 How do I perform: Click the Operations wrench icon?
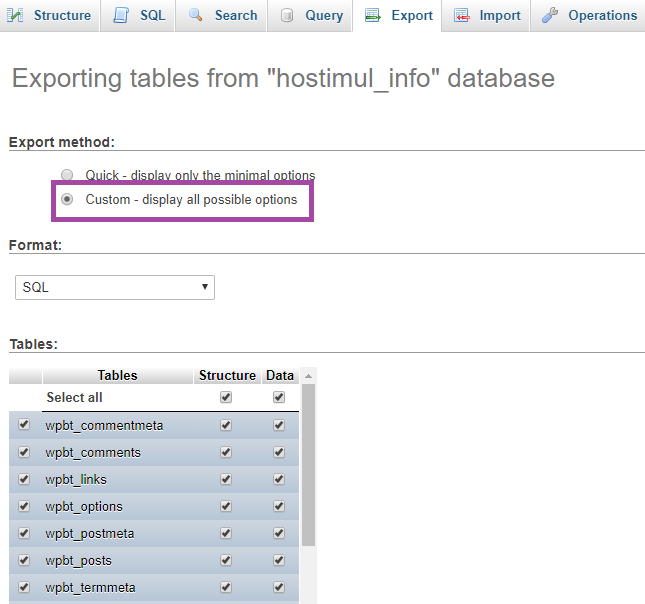point(550,15)
